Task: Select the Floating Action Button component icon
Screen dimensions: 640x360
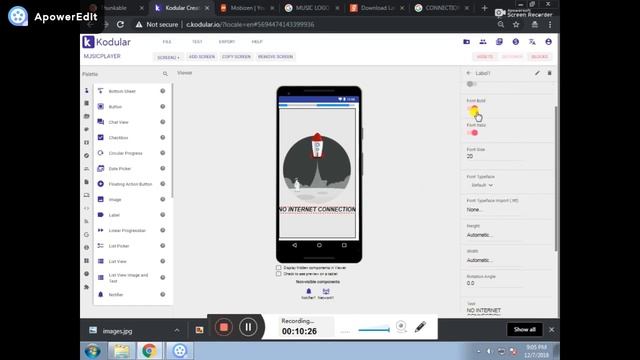Action: [x=100, y=184]
